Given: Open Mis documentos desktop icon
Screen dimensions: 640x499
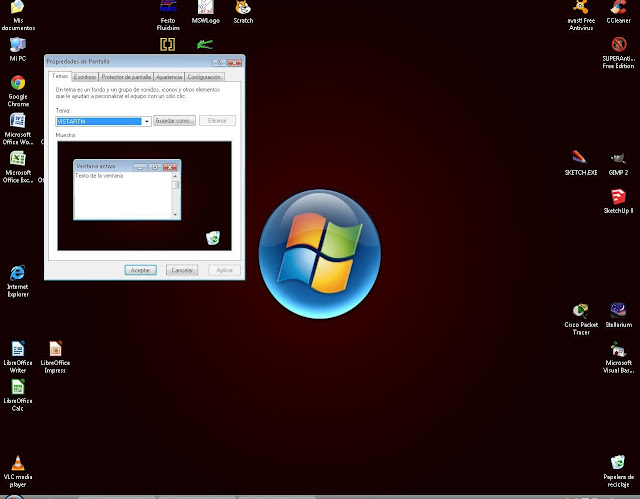Looking at the screenshot, I should click(x=18, y=16).
